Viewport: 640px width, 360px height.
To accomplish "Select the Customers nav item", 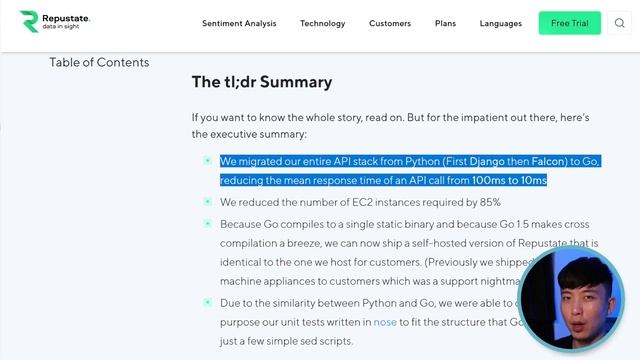I will [x=390, y=23].
